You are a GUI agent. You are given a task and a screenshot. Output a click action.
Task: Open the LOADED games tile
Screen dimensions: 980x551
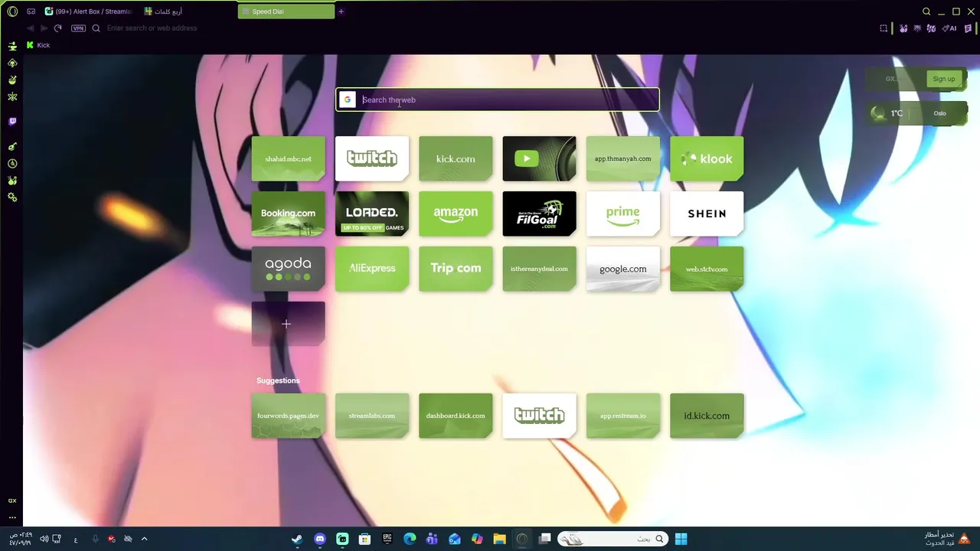click(371, 214)
